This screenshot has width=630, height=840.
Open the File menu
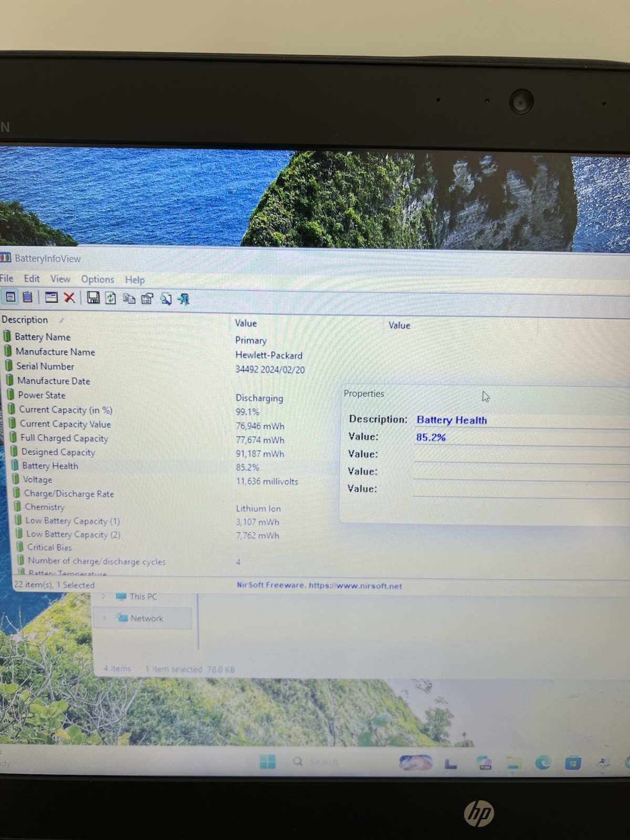pos(7,278)
